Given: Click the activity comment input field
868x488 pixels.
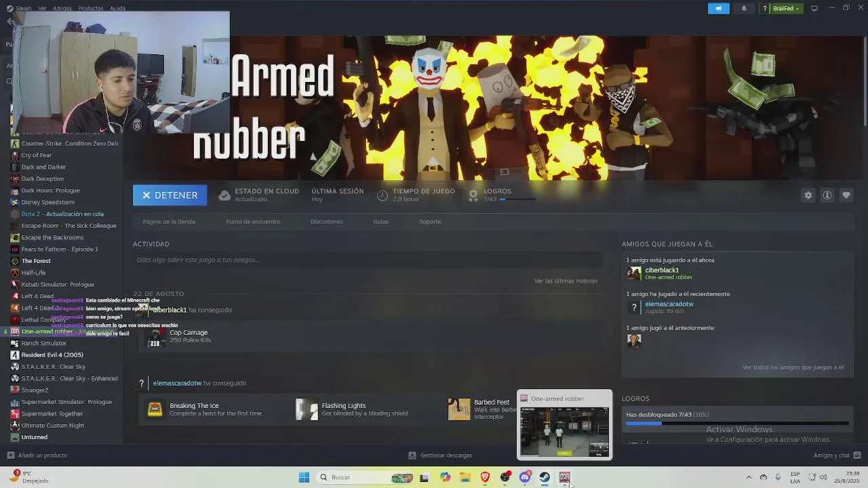Looking at the screenshot, I should tap(368, 260).
